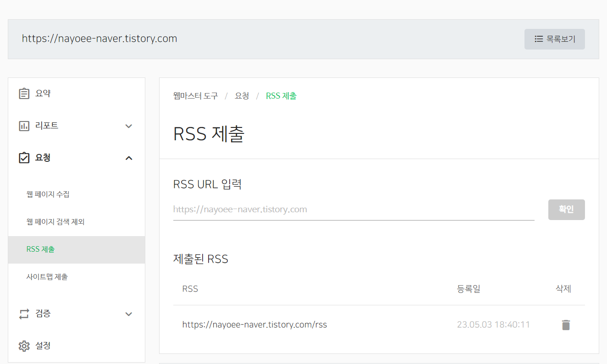The width and height of the screenshot is (607, 364).
Task: Expand the 리포트 menu chevron
Action: pos(129,126)
